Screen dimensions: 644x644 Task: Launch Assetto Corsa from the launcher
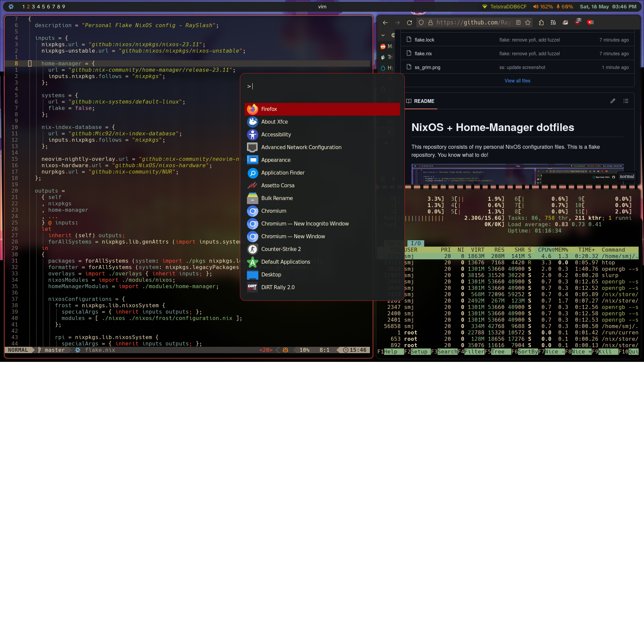click(322, 185)
